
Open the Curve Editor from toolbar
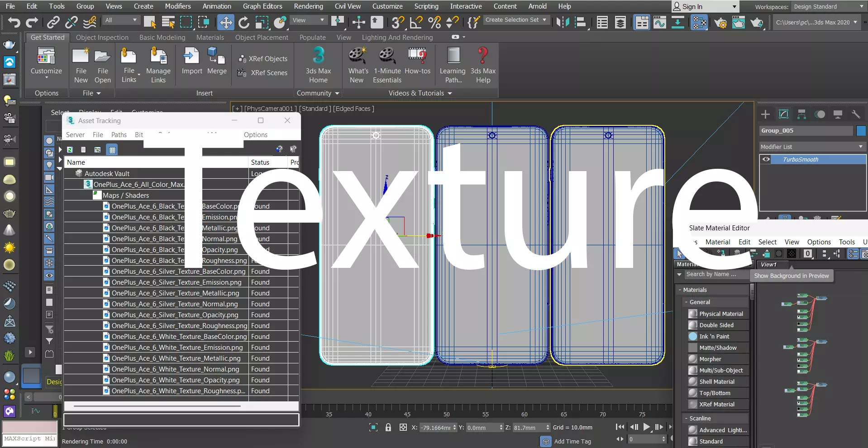[x=660, y=22]
